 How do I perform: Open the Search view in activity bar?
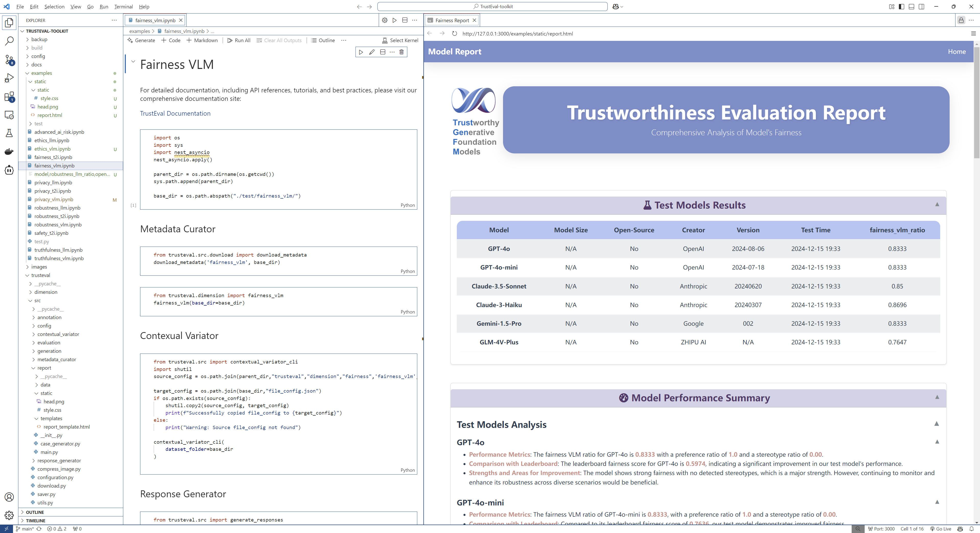(9, 41)
